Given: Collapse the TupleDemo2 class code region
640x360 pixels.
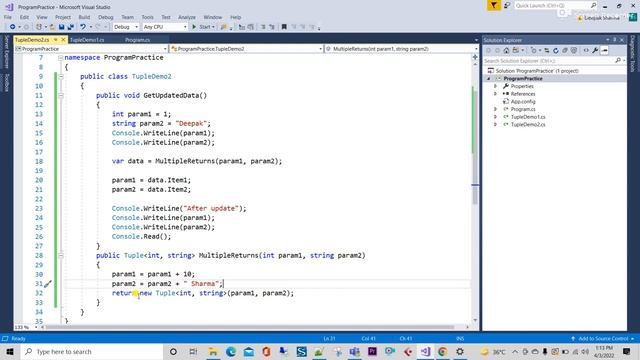Looking at the screenshot, I should point(60,77).
